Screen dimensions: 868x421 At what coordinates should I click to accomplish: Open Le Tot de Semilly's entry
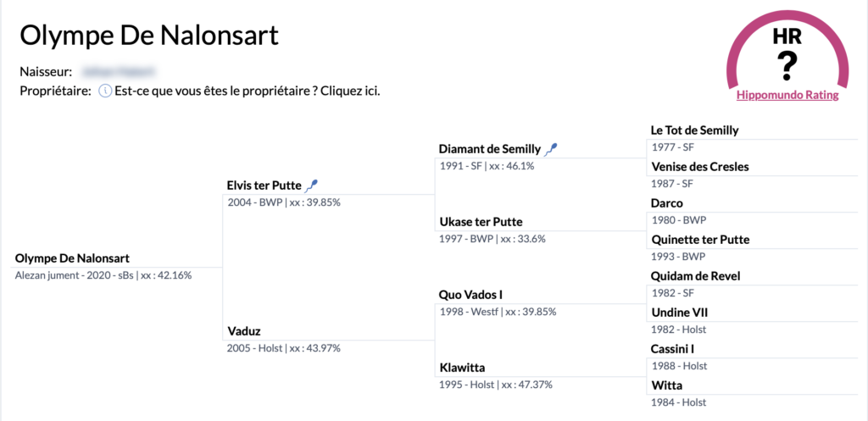click(x=695, y=130)
